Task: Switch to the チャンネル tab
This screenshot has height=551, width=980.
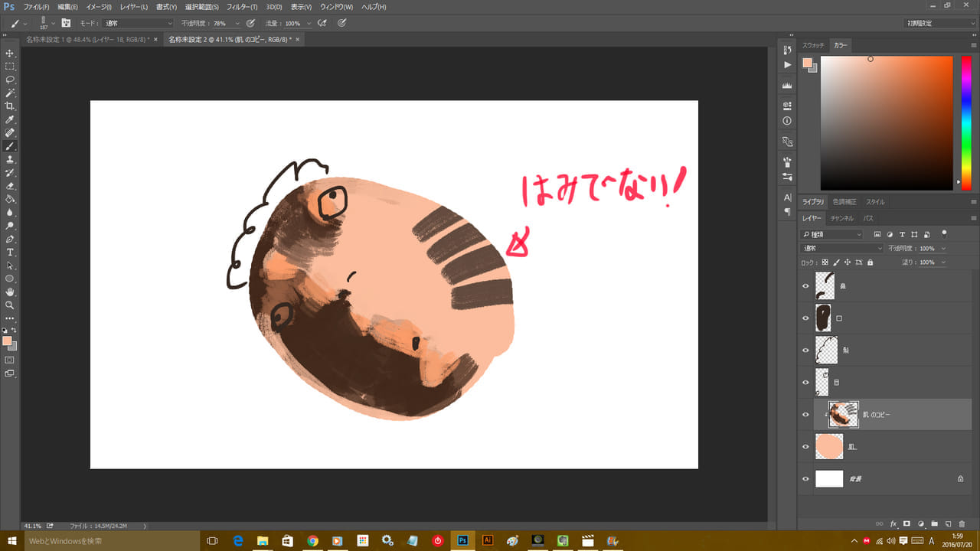Action: tap(841, 219)
